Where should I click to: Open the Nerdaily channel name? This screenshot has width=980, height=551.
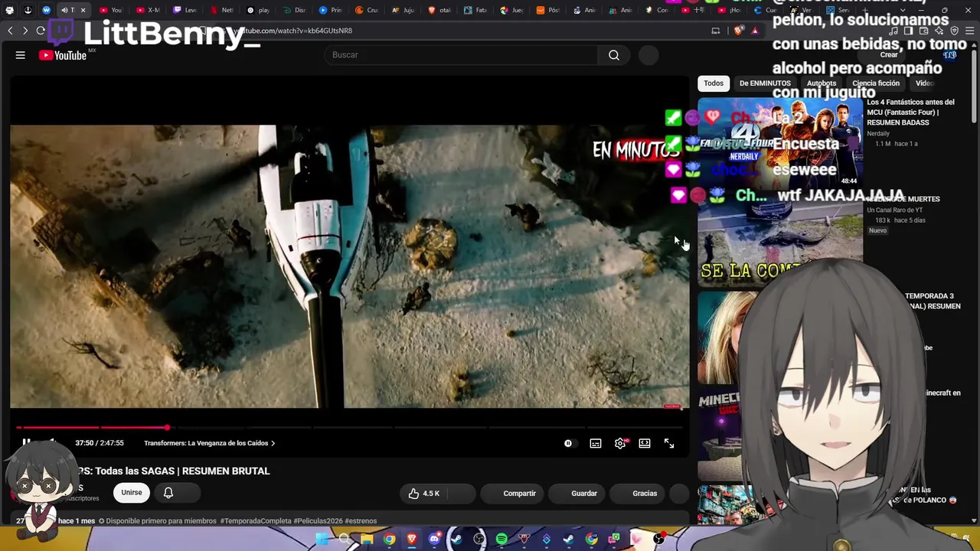(878, 134)
